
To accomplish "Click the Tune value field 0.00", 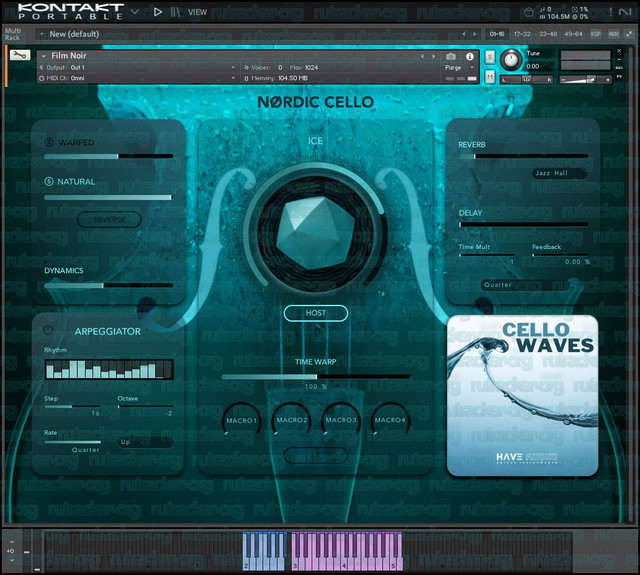I will 539,66.
